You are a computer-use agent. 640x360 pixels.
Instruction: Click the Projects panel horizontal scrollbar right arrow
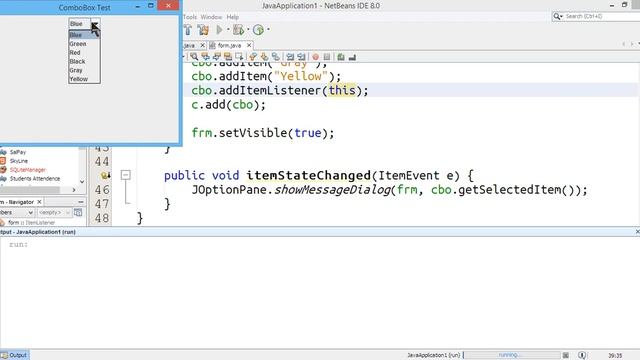pyautogui.click(x=73, y=190)
